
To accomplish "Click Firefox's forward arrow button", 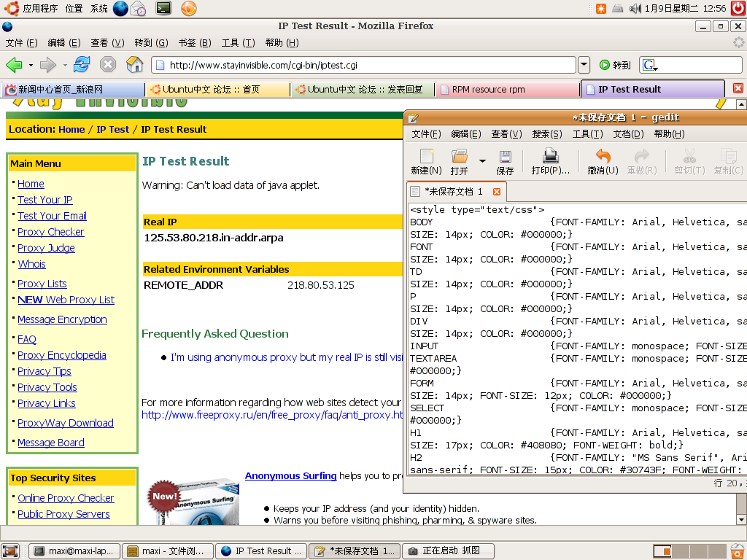I will click(x=48, y=65).
